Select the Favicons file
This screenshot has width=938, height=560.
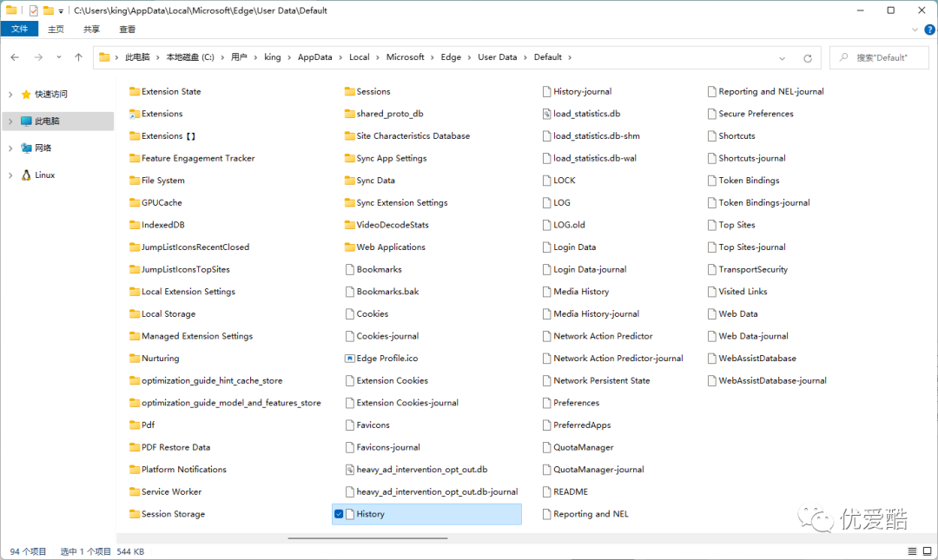click(x=367, y=425)
